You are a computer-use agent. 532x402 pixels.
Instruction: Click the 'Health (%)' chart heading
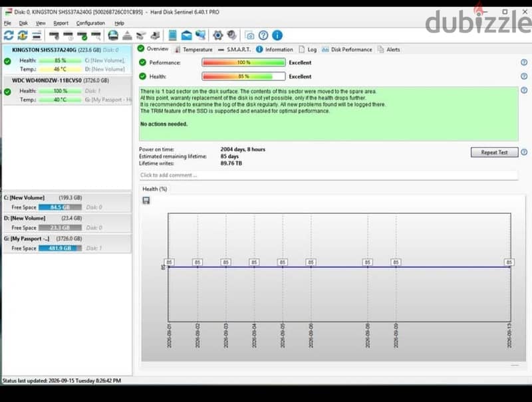[x=155, y=189]
